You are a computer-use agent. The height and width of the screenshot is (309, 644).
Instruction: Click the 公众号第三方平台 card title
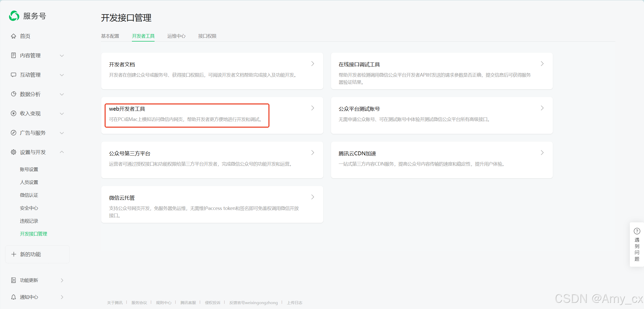click(x=130, y=153)
